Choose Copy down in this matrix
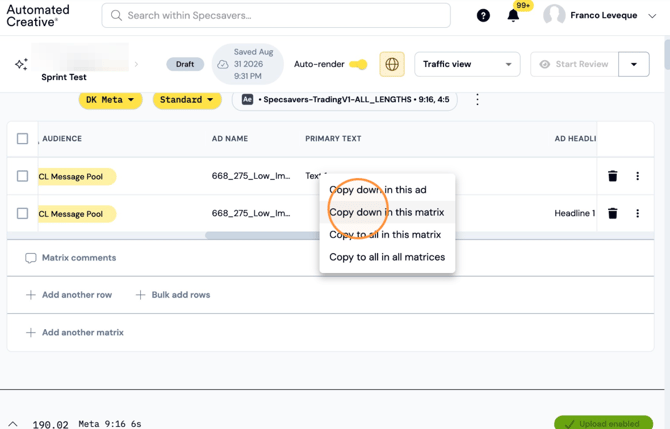 (387, 212)
